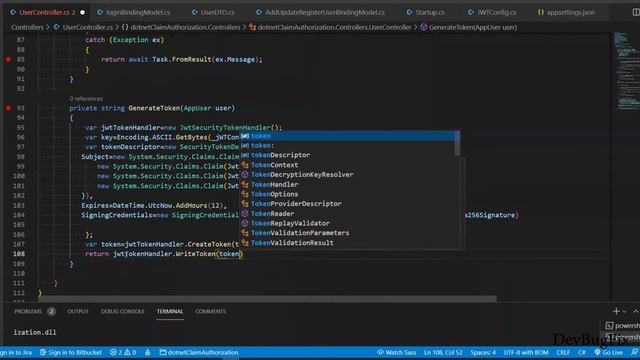The height and width of the screenshot is (360, 640).
Task: Click Sign in to Bitbucket in status bar
Action: [x=71, y=352]
